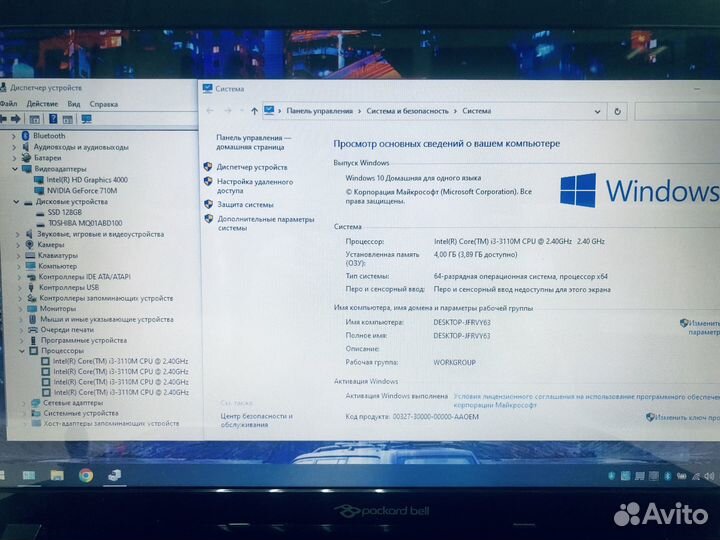Click the shield icon next to Защита системы
720x540 pixels.
click(208, 204)
